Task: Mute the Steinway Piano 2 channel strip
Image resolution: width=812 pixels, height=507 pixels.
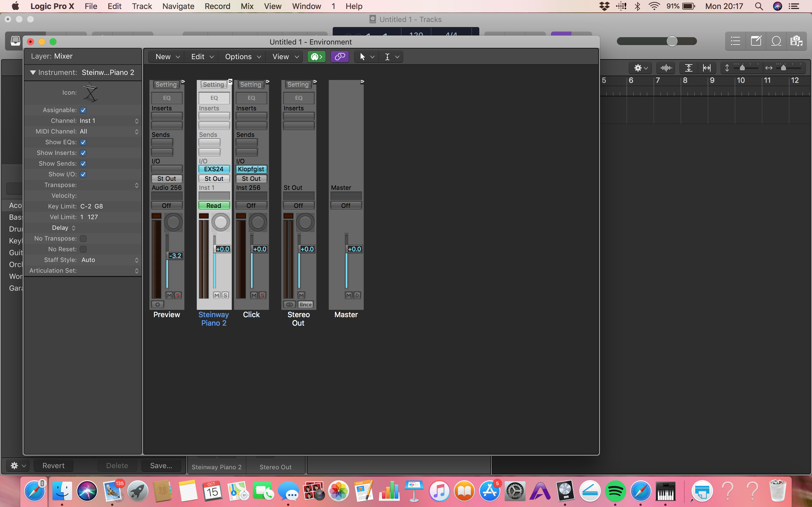Action: click(217, 295)
